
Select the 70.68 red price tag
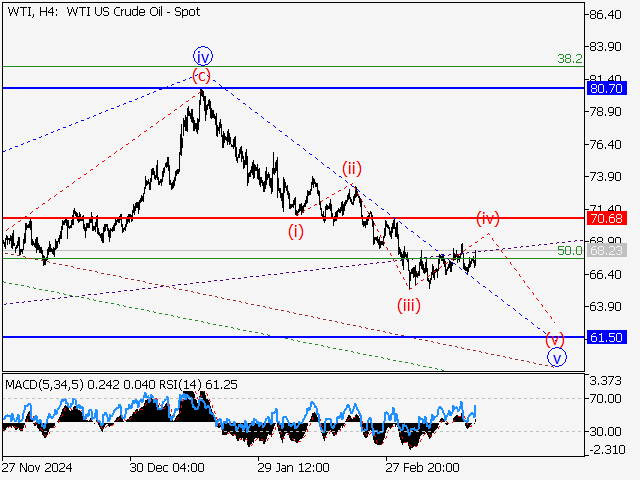point(607,218)
